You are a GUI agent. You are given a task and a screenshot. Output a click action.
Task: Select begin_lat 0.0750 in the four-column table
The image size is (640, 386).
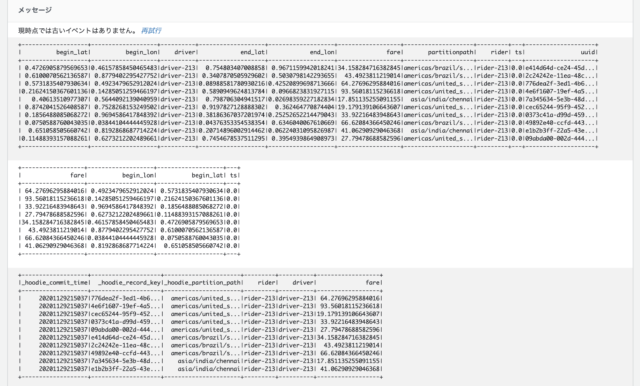click(x=192, y=238)
